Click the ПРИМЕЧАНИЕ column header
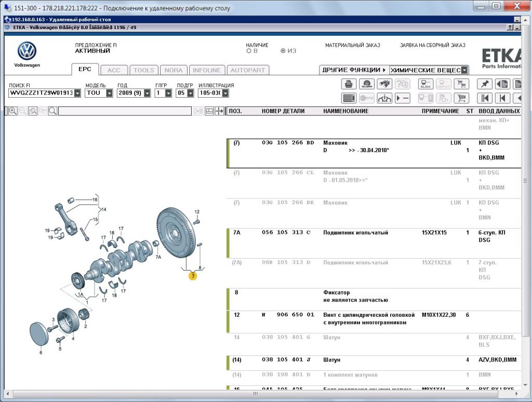 click(441, 111)
